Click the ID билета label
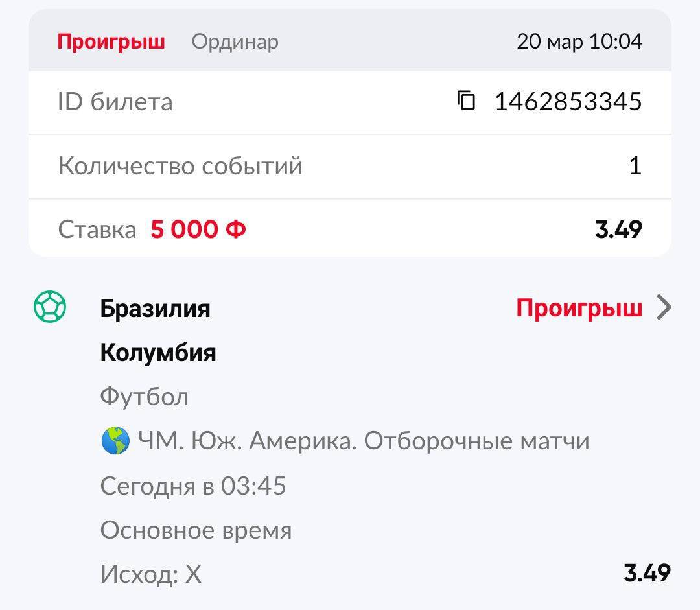This screenshot has width=700, height=610. point(115,102)
